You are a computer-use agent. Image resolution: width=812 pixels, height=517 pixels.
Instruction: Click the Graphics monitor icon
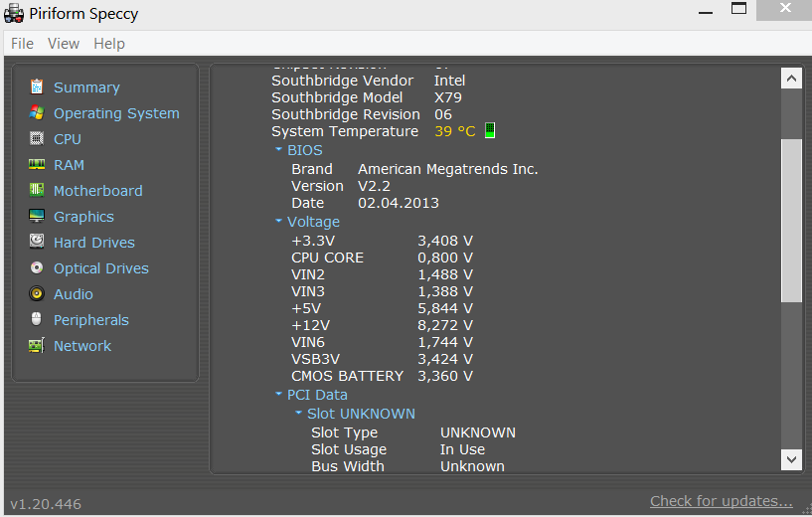pyautogui.click(x=36, y=216)
